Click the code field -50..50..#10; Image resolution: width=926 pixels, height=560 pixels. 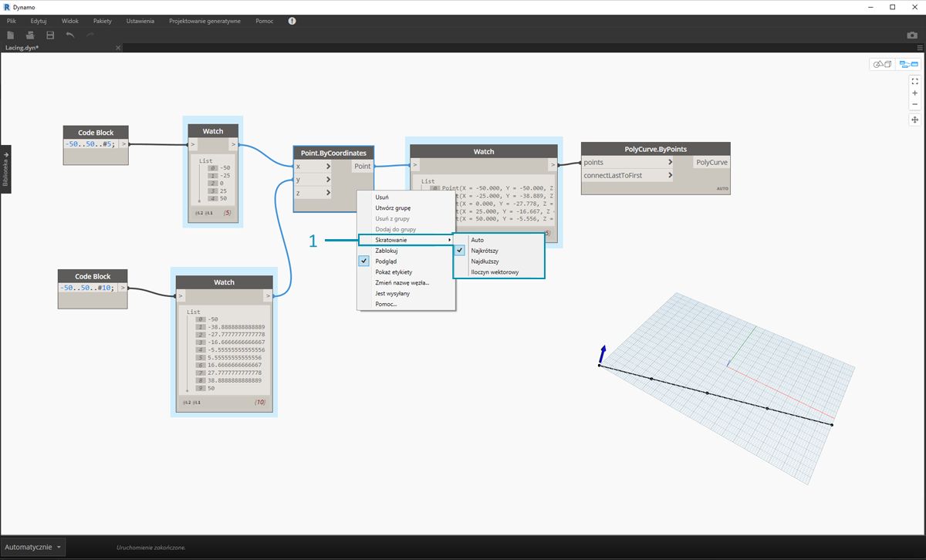click(90, 287)
